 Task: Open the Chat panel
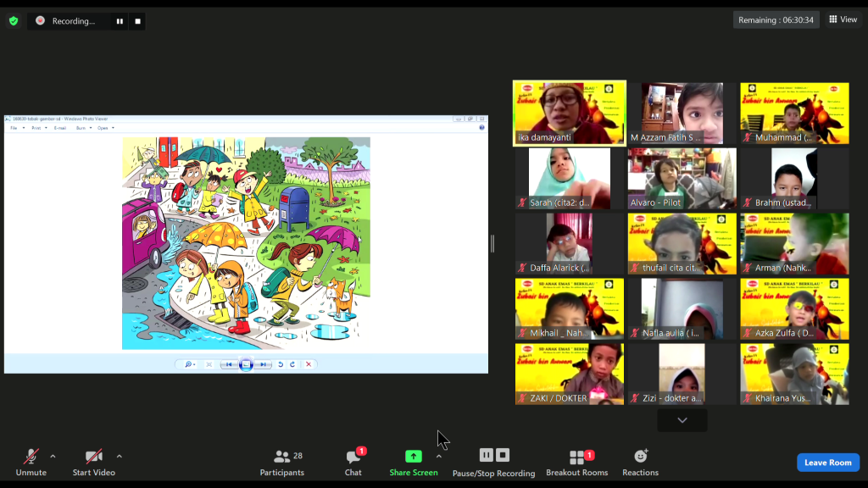353,462
